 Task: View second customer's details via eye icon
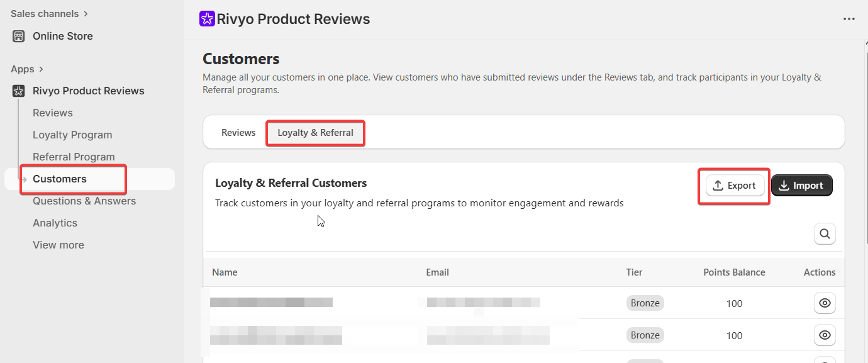[825, 335]
